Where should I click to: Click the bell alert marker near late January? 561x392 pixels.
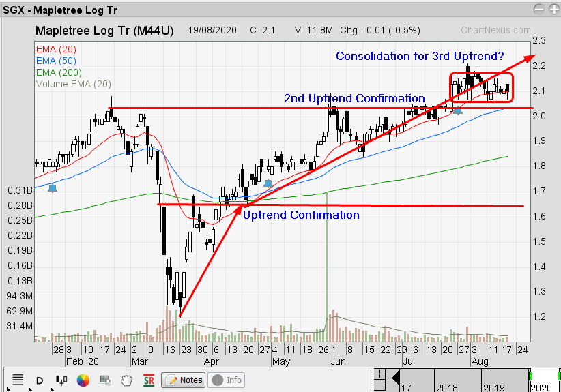[53, 188]
